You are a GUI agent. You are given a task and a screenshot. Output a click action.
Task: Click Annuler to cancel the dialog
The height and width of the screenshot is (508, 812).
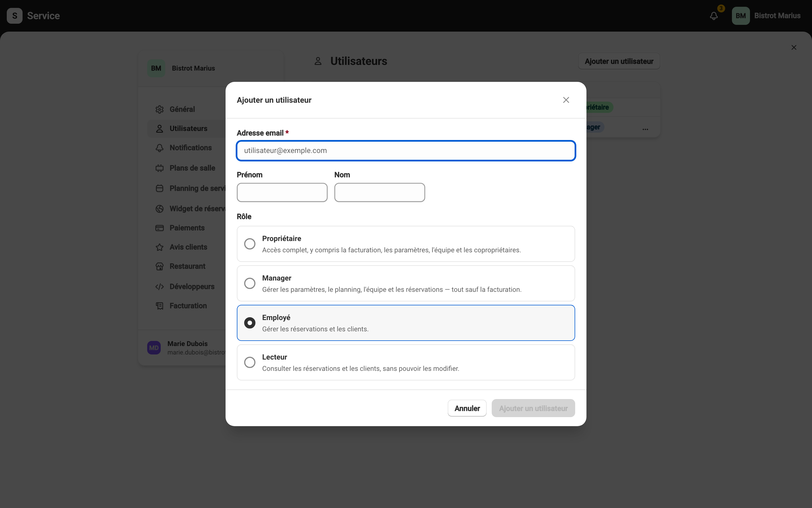click(x=467, y=408)
